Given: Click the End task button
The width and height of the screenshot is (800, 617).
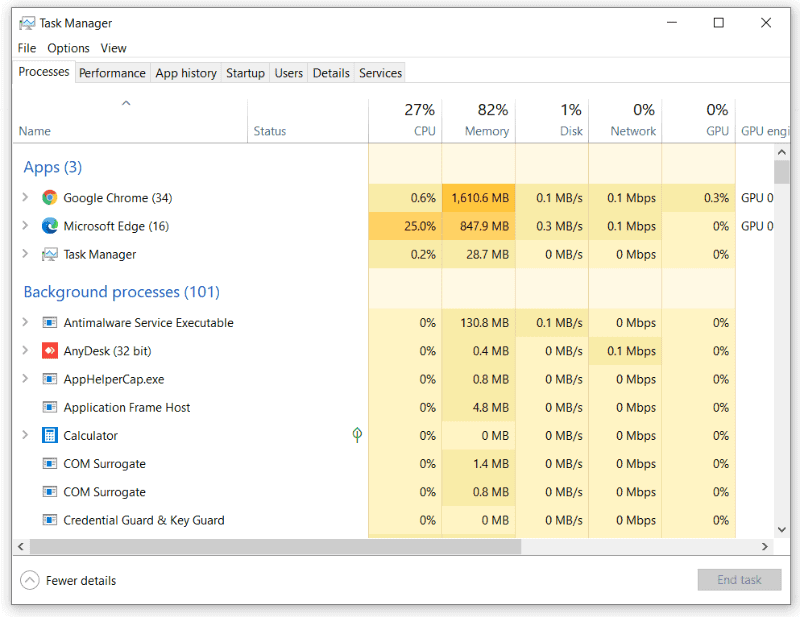Looking at the screenshot, I should point(739,580).
